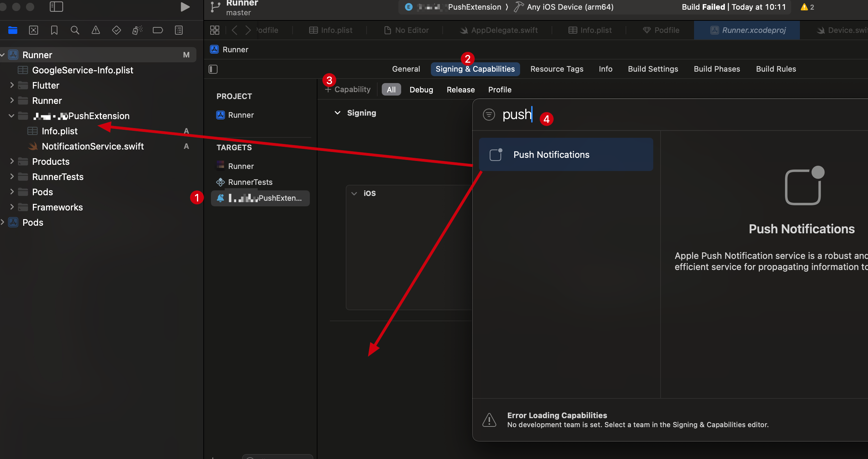Click the Runner breadcrumb in jump bar
The image size is (868, 459).
click(x=229, y=49)
